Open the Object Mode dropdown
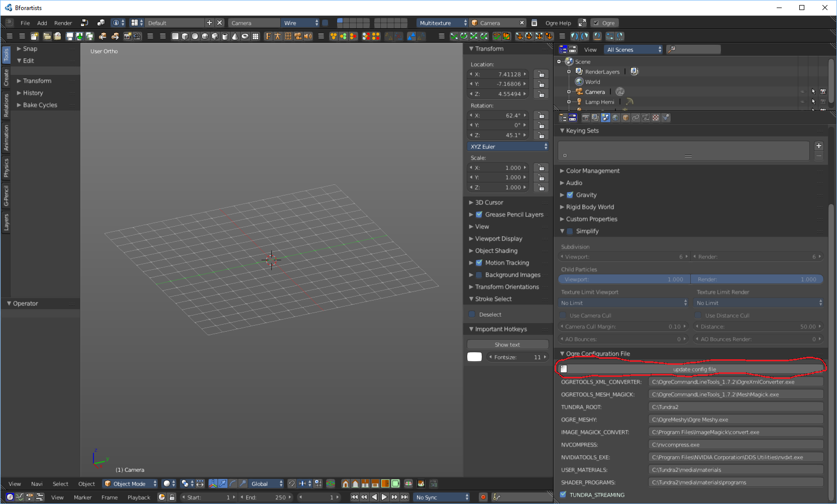Viewport: 837px width, 504px height. point(130,484)
